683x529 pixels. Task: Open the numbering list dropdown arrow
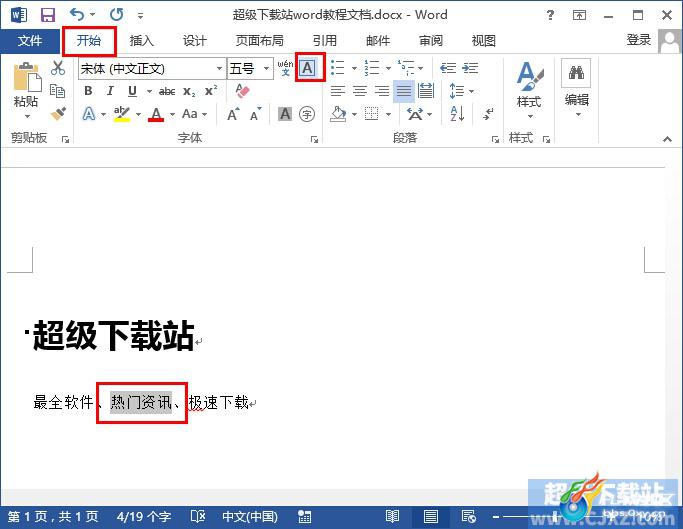click(388, 68)
